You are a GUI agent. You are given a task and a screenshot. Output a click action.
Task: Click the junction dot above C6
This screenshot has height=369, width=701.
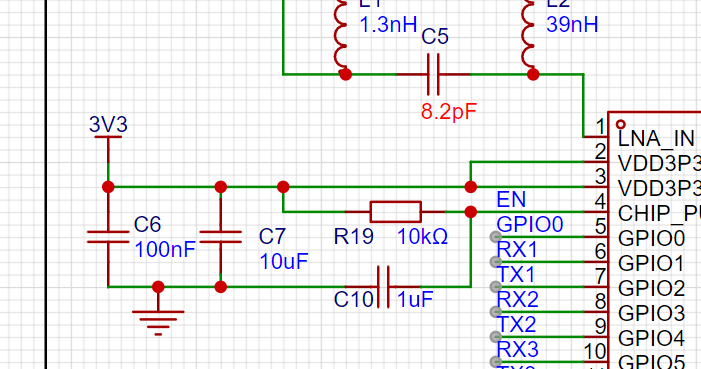coord(108,187)
